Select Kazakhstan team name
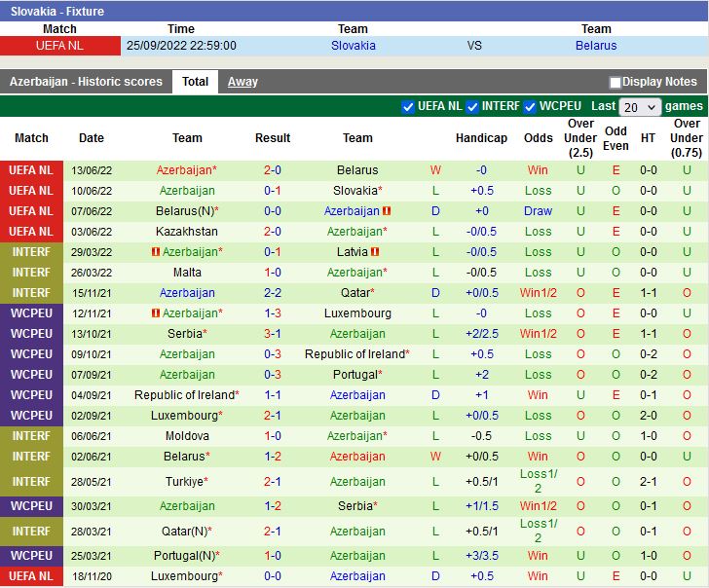709x588 pixels. pos(187,232)
